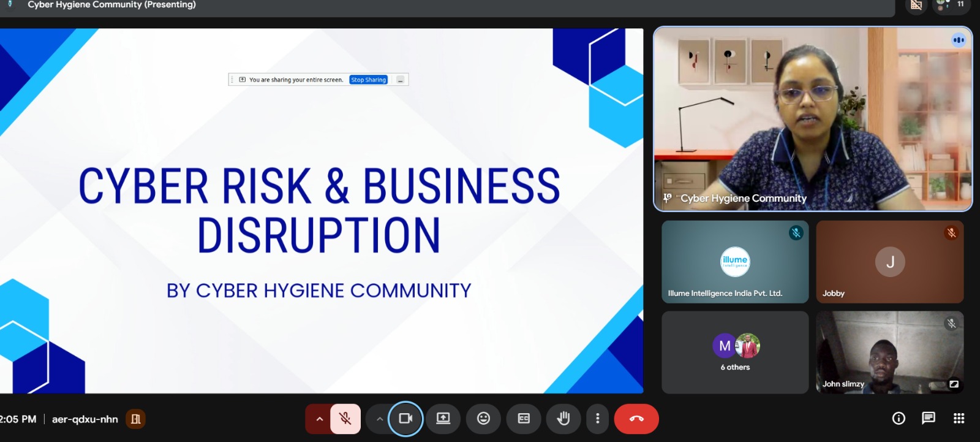Open the three-dot more options menu

597,419
